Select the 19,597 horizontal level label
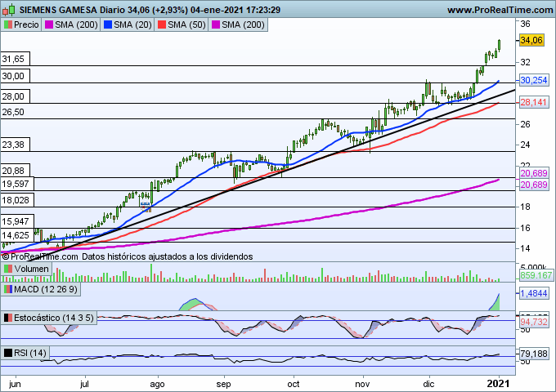556x392 pixels. pyautogui.click(x=17, y=184)
